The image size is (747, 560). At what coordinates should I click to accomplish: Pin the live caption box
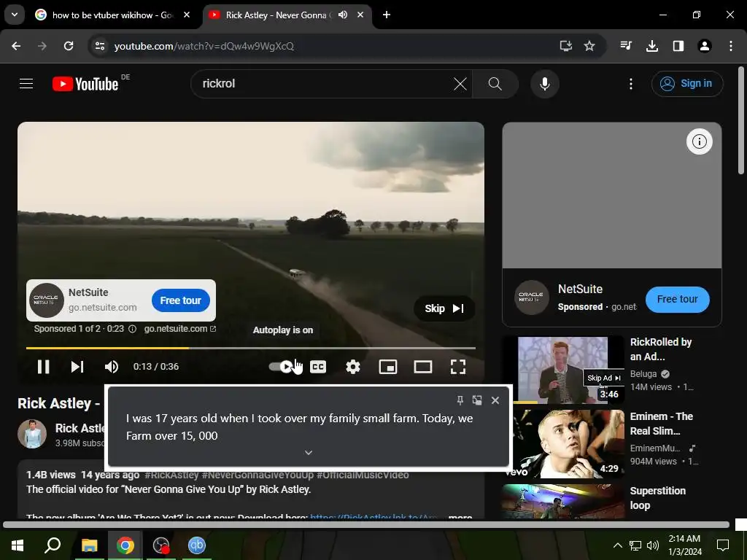coord(460,400)
